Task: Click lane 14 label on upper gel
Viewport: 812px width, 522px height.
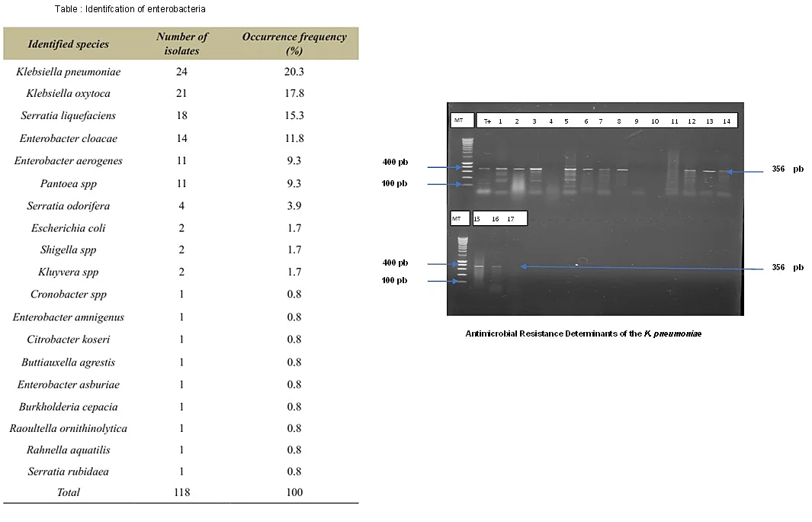Action: pyautogui.click(x=727, y=121)
